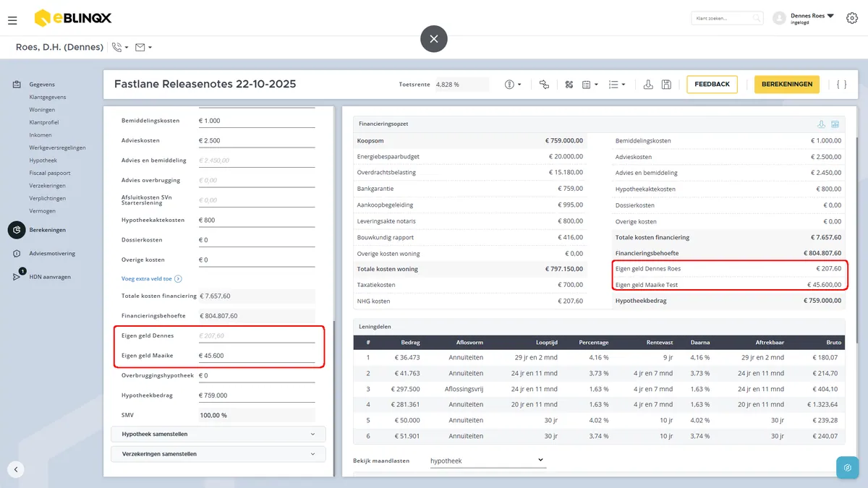Open Gegevens in the sidebar
This screenshot has width=868, height=488.
click(42, 85)
